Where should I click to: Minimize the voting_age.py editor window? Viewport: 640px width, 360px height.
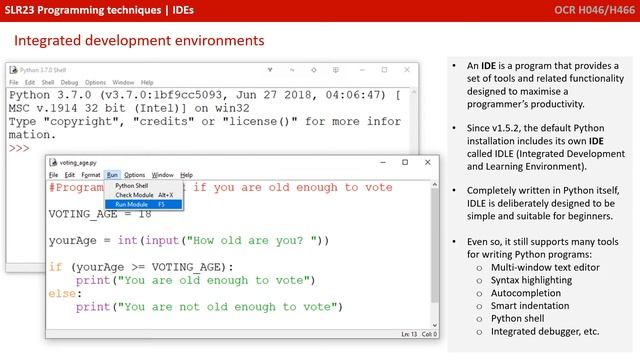pos(383,162)
